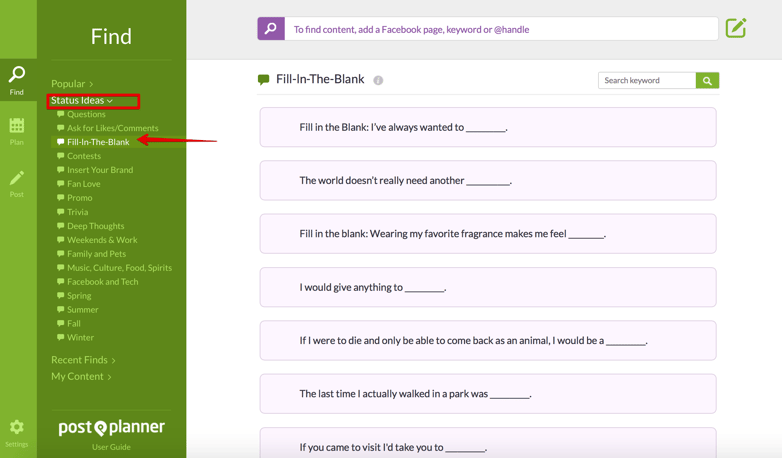This screenshot has width=782, height=458.
Task: Click the Search keyword input field
Action: pyautogui.click(x=646, y=80)
